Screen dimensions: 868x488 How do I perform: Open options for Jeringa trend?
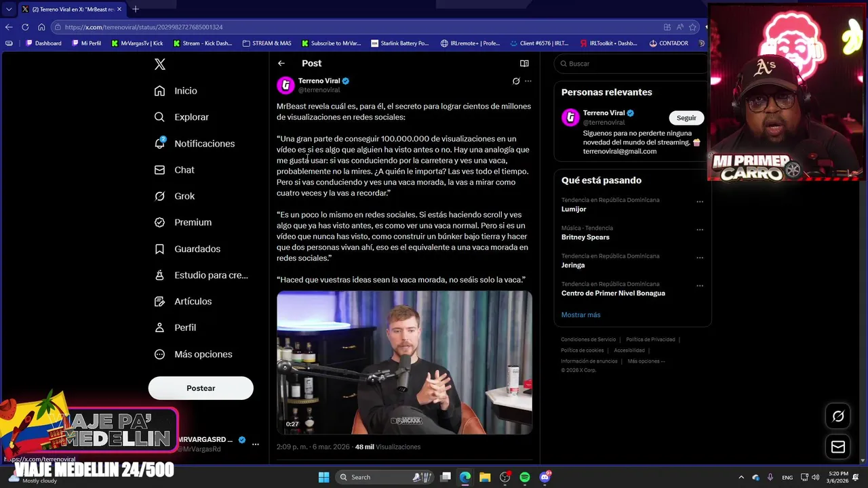click(700, 258)
